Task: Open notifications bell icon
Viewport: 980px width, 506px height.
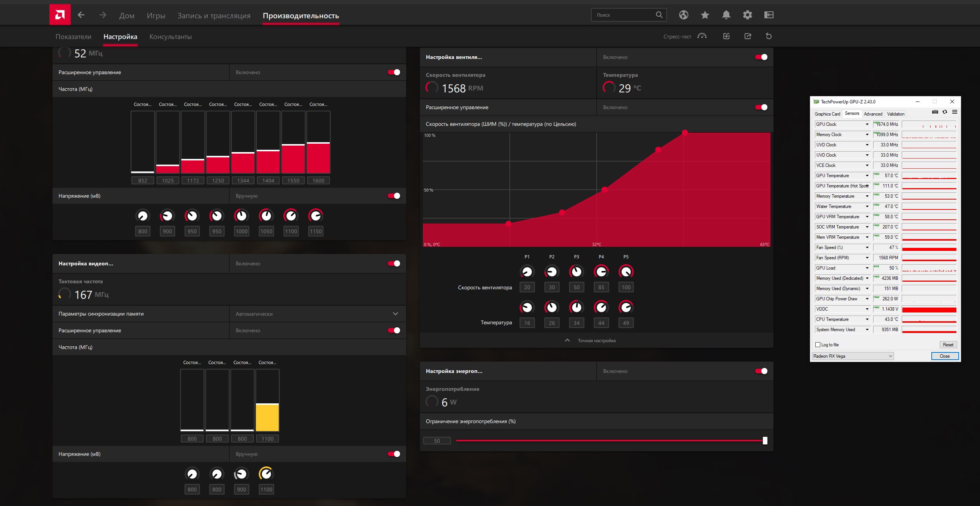Action: pyautogui.click(x=726, y=15)
